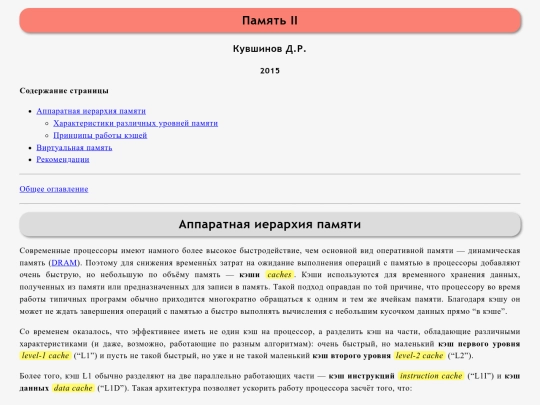Follow 'Характеристики различных уровней памяти' link
540x405 pixels.
tap(135, 123)
